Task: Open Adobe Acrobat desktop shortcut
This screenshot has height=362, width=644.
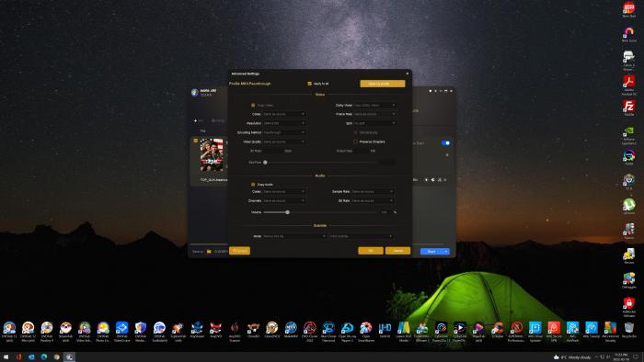Action: click(628, 82)
